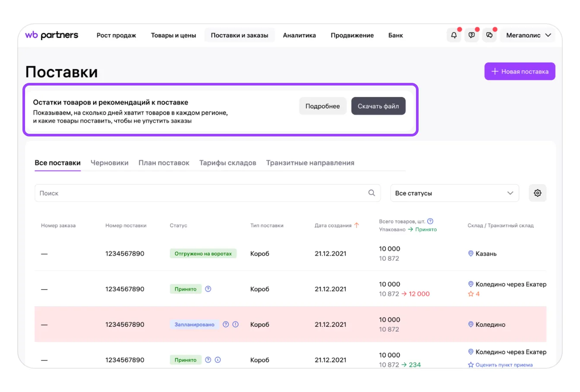Open the chat messages icon in header

489,35
